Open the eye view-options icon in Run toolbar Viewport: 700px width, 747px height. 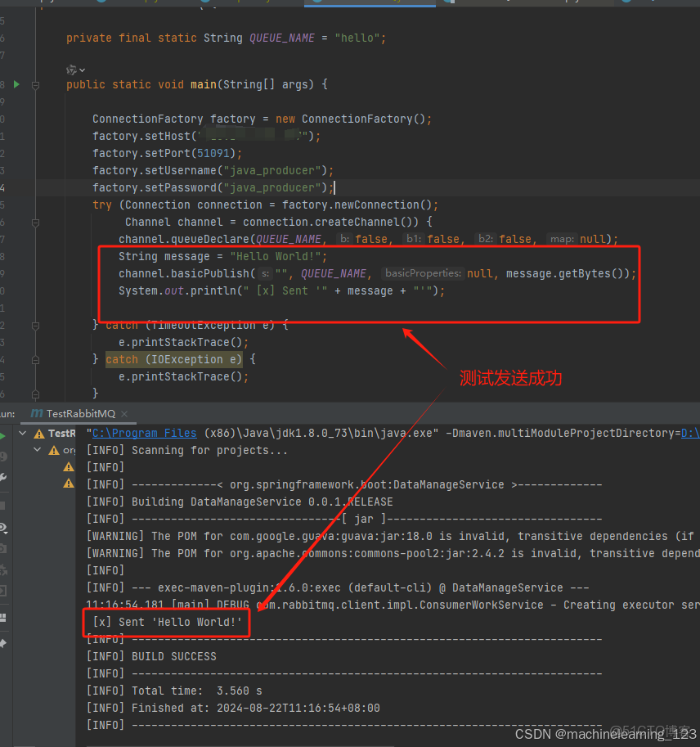pyautogui.click(x=2, y=528)
